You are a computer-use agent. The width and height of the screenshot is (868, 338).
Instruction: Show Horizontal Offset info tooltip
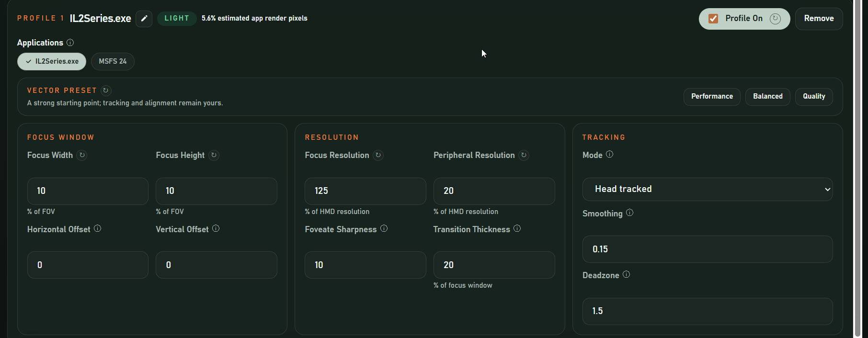98,228
